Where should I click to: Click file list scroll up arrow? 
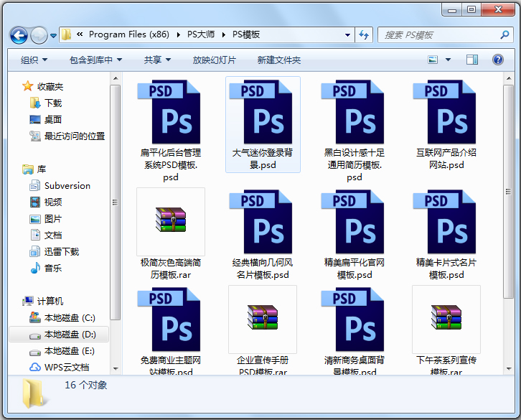click(x=509, y=78)
